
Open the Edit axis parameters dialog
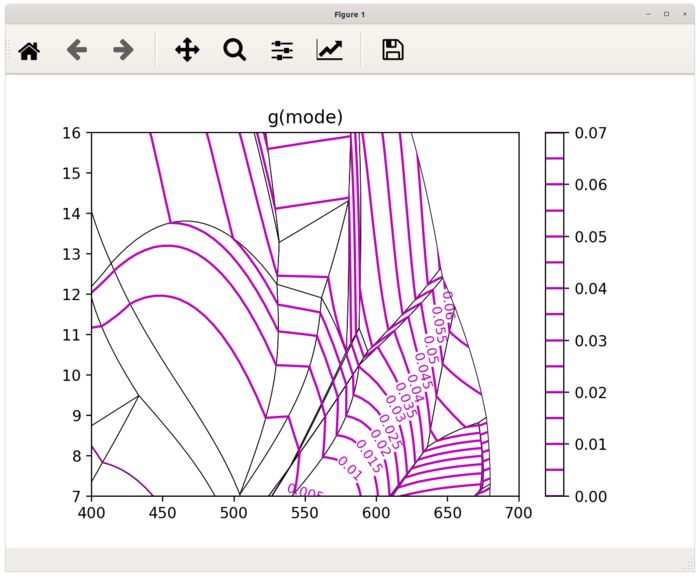pyautogui.click(x=329, y=50)
